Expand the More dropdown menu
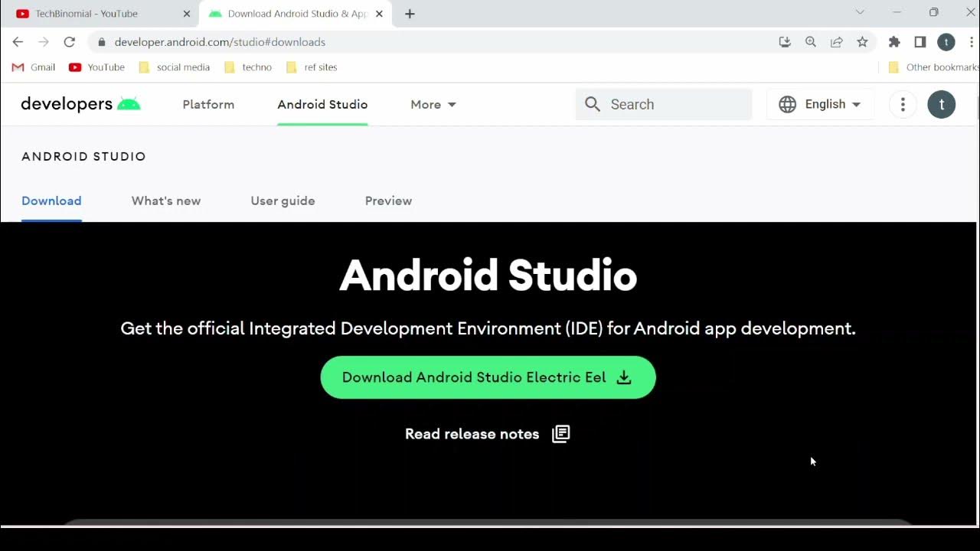 coord(433,104)
